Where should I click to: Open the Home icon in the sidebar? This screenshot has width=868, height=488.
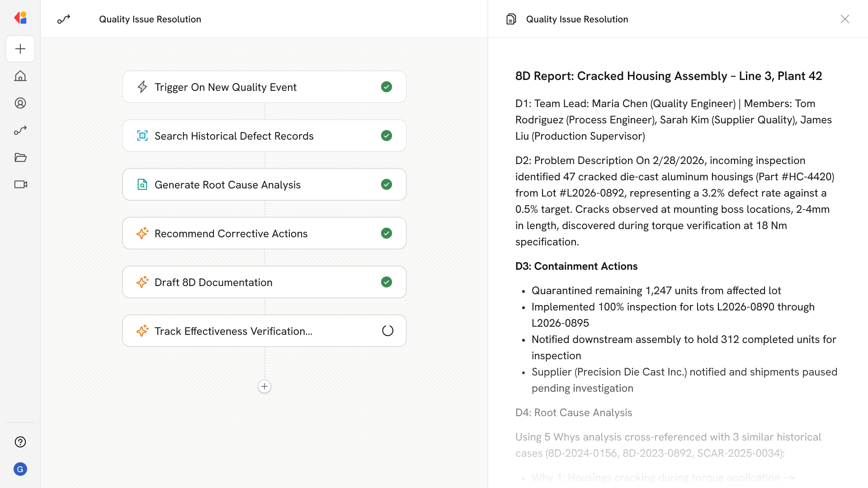pyautogui.click(x=20, y=76)
